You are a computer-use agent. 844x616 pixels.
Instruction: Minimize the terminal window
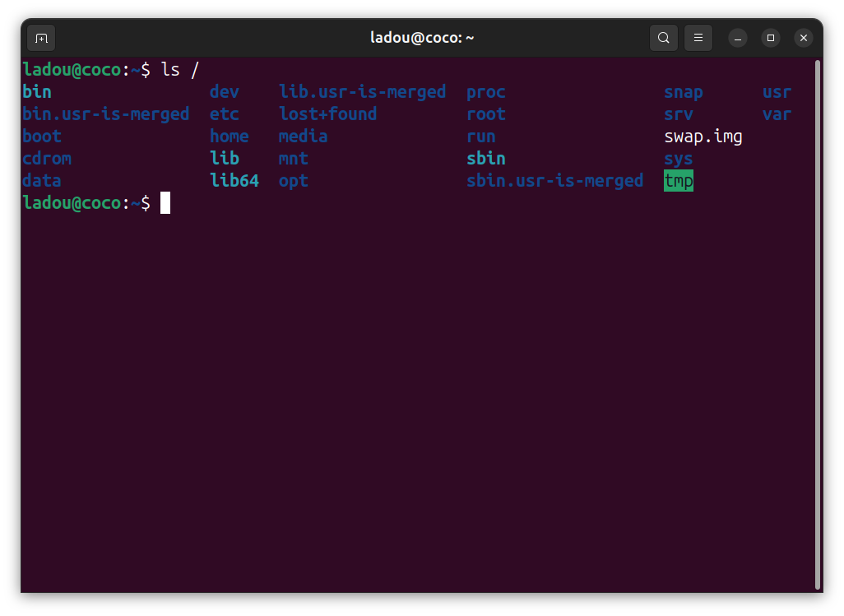click(x=738, y=38)
